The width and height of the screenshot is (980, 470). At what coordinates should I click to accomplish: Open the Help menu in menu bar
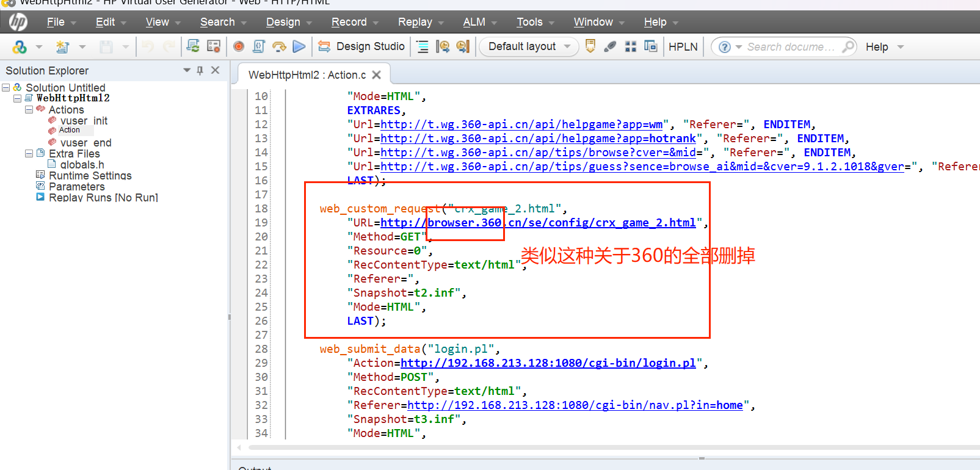pyautogui.click(x=661, y=22)
